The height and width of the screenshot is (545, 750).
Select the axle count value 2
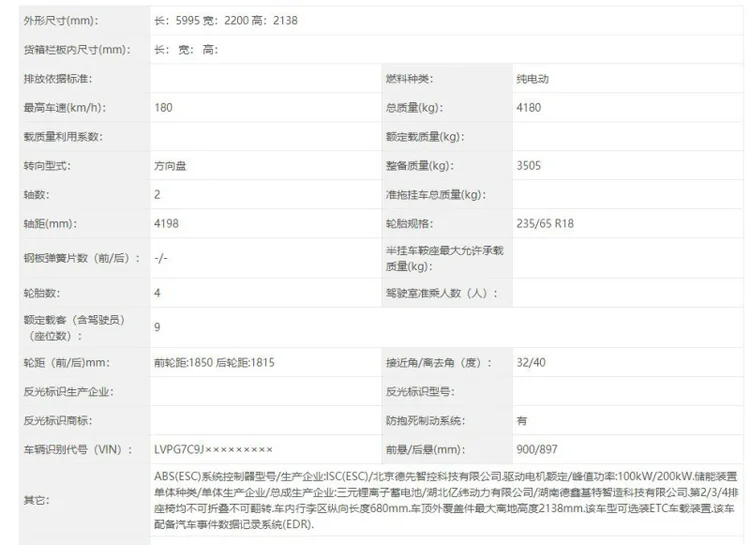tap(157, 195)
